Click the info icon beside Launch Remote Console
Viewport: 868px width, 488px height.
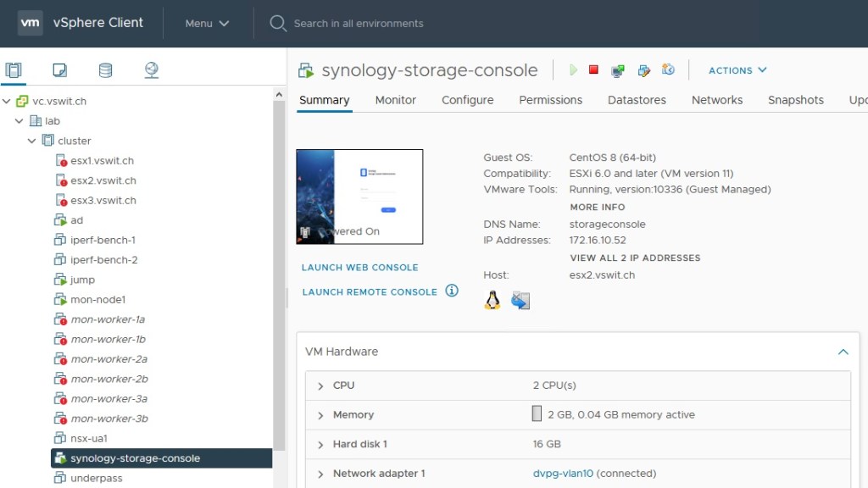pos(452,291)
